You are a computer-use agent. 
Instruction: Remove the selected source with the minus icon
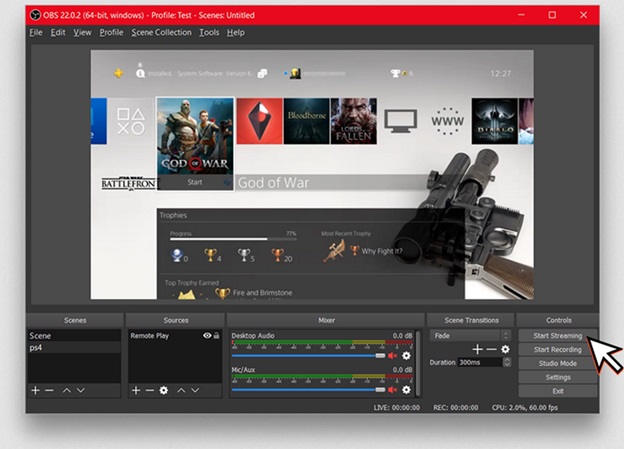[x=150, y=390]
